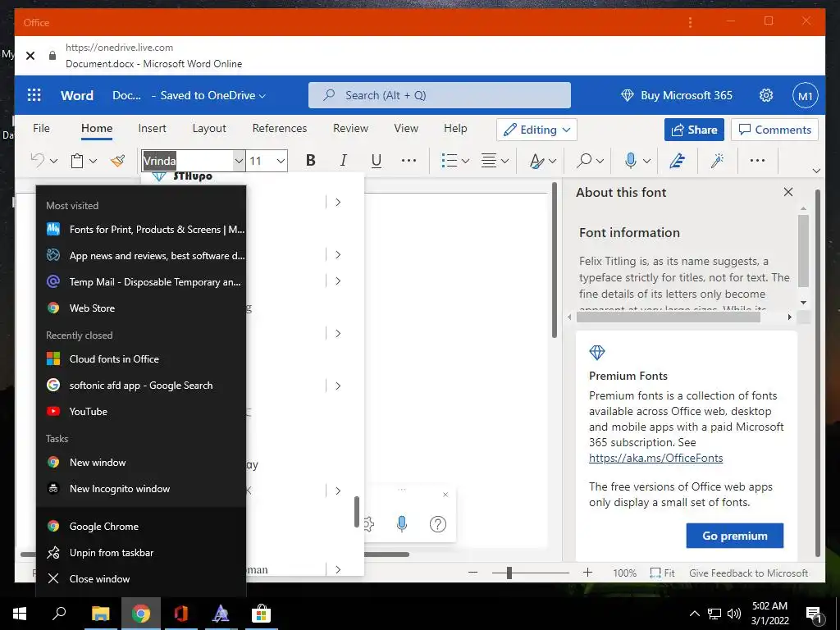The width and height of the screenshot is (840, 630).
Task: Open the Word app launcher grid
Action: click(34, 95)
